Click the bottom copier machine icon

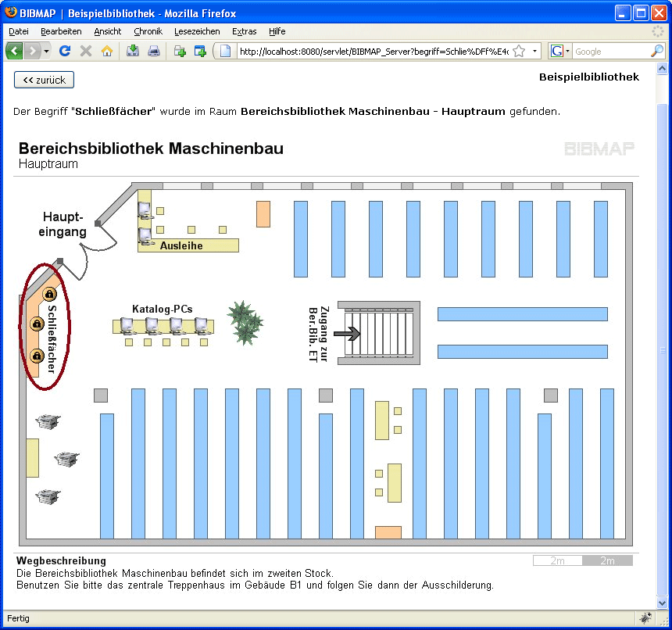click(x=48, y=496)
